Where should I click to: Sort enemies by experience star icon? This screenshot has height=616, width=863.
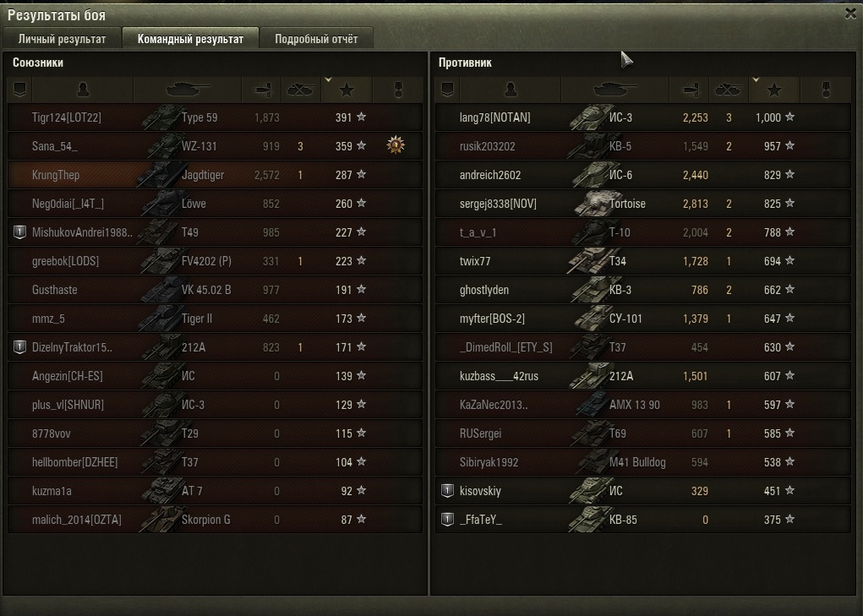click(774, 90)
